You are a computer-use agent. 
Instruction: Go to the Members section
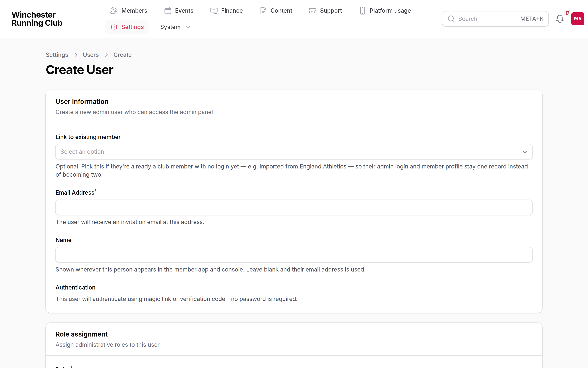pyautogui.click(x=129, y=11)
